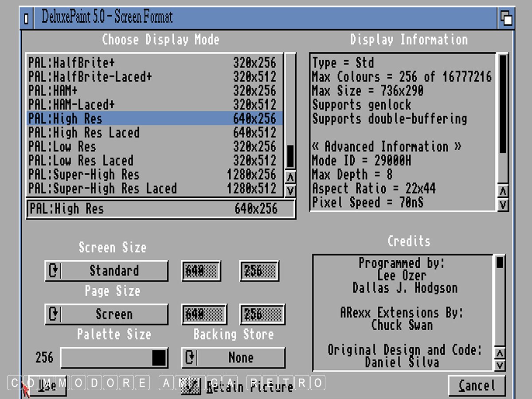Click the display mode list scroll-up arrow
This screenshot has height=399, width=532.
290,177
